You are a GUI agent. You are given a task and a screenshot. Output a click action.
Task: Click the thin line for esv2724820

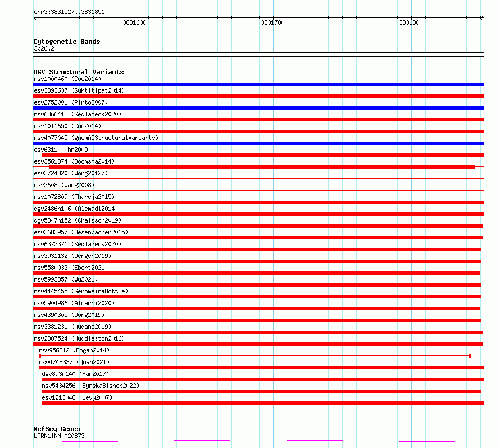pos(258,178)
